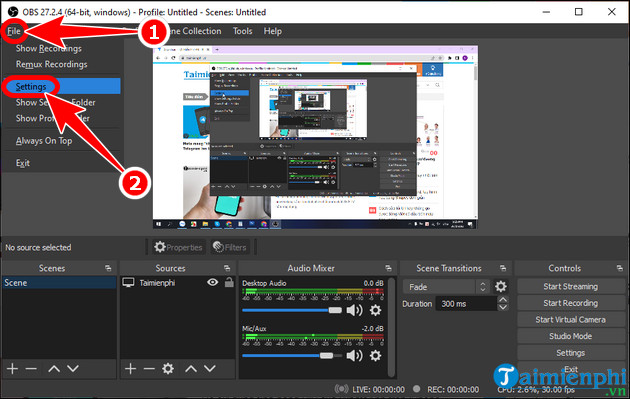This screenshot has width=630, height=399.
Task: Open source Filters button
Action: (x=230, y=247)
